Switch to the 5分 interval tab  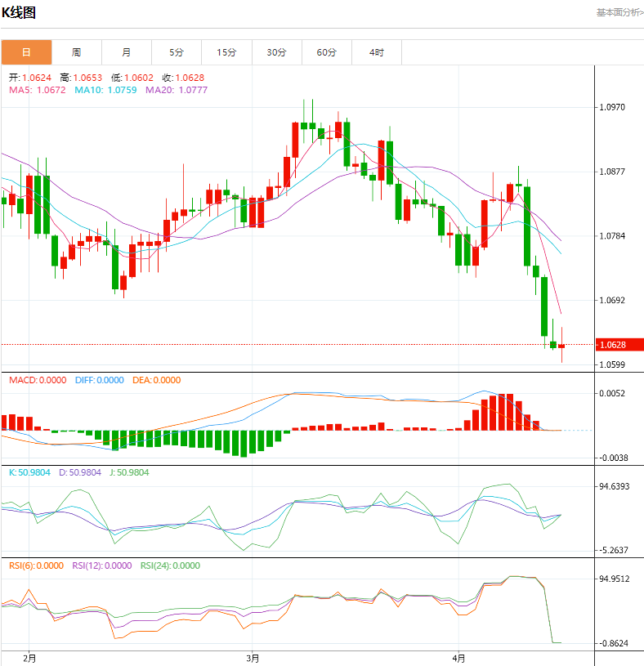tap(177, 52)
